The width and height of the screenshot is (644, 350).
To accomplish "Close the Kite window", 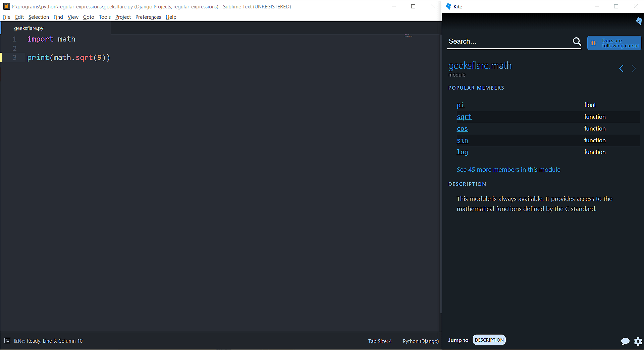I will (636, 6).
